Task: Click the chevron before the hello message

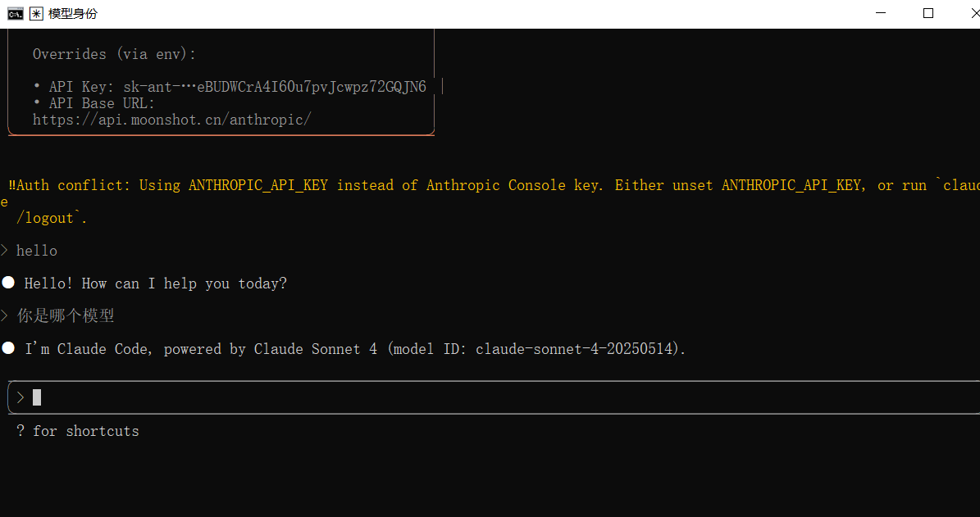Action: [x=5, y=250]
